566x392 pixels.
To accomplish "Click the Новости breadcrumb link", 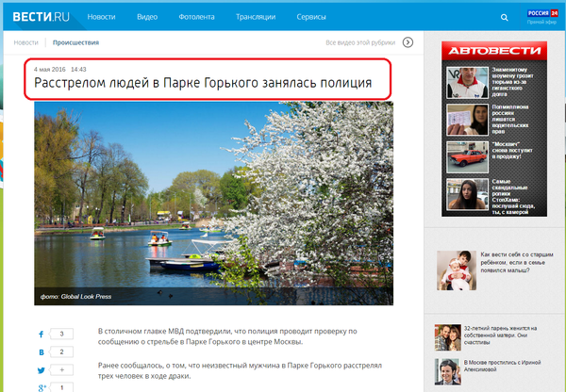I will click(26, 42).
